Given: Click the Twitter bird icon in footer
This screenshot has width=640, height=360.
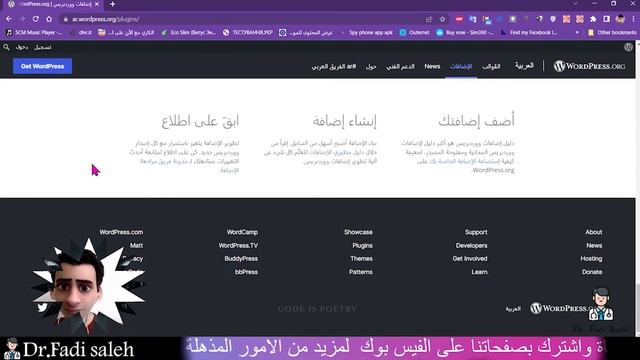Looking at the screenshot, I should 42,307.
